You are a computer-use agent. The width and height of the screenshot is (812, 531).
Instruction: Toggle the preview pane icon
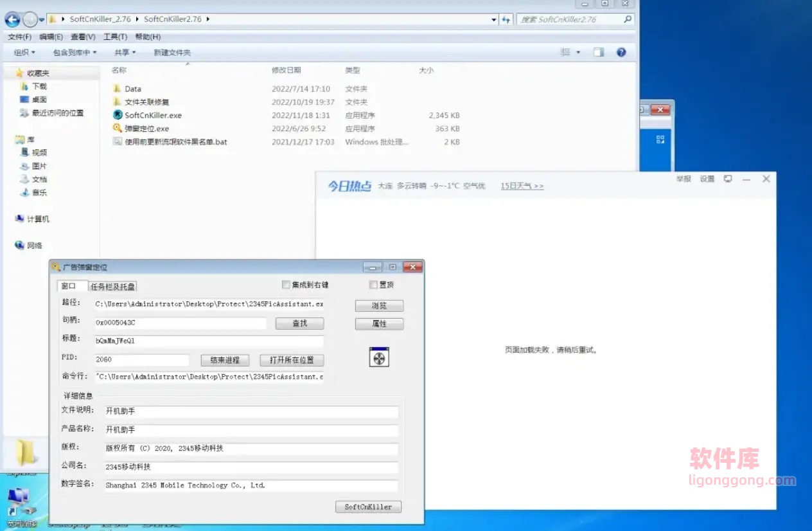click(599, 53)
